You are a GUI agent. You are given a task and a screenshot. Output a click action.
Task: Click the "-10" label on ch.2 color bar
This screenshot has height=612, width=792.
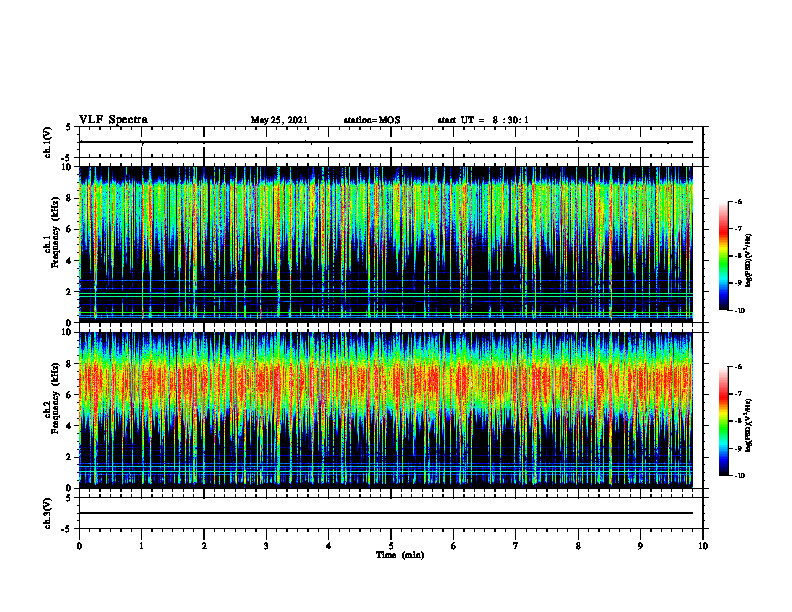(x=739, y=476)
